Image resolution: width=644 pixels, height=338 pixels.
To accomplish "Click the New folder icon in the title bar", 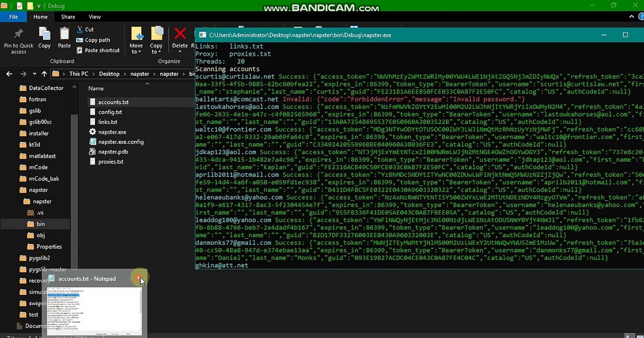I will click(x=30, y=6).
